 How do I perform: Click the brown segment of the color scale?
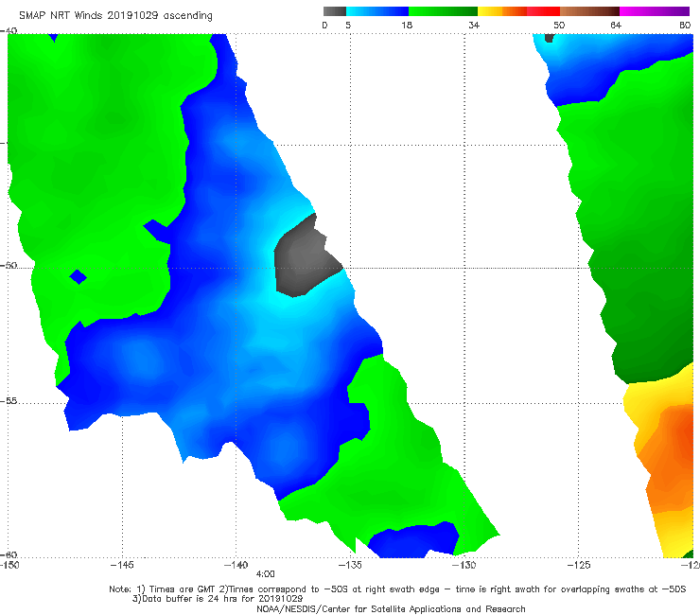pos(589,11)
